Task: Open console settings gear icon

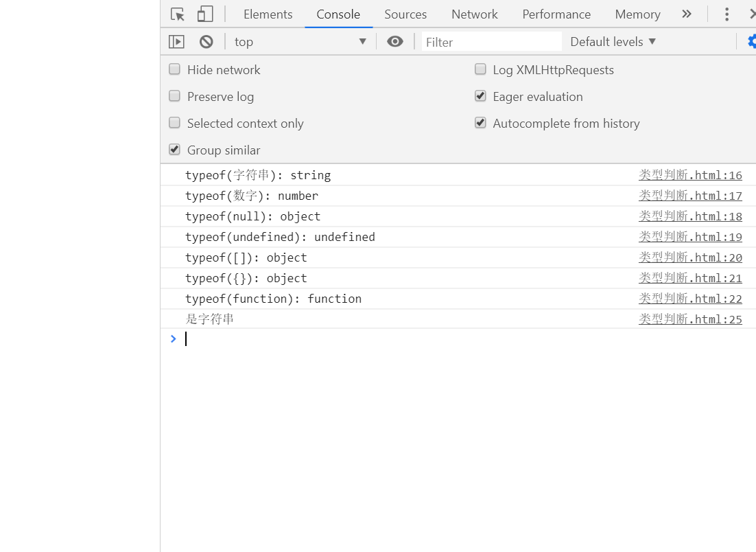Action: pos(752,41)
